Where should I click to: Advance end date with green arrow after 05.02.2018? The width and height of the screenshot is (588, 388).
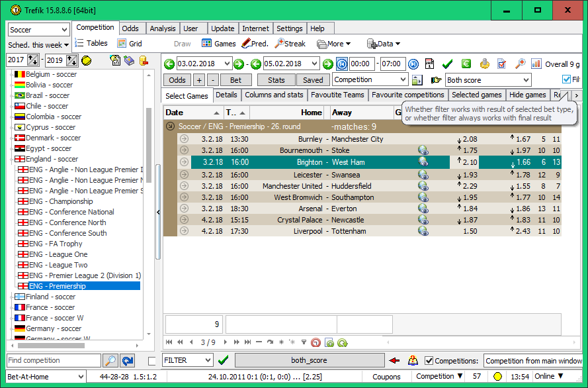(x=328, y=64)
